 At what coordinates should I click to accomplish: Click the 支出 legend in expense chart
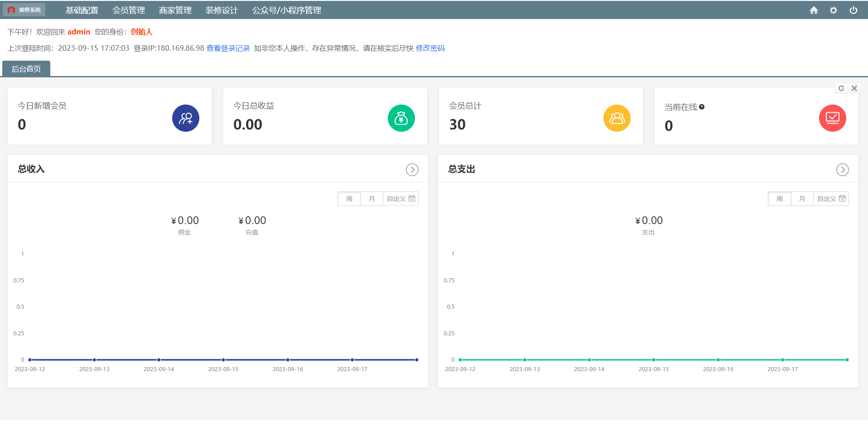click(x=648, y=232)
